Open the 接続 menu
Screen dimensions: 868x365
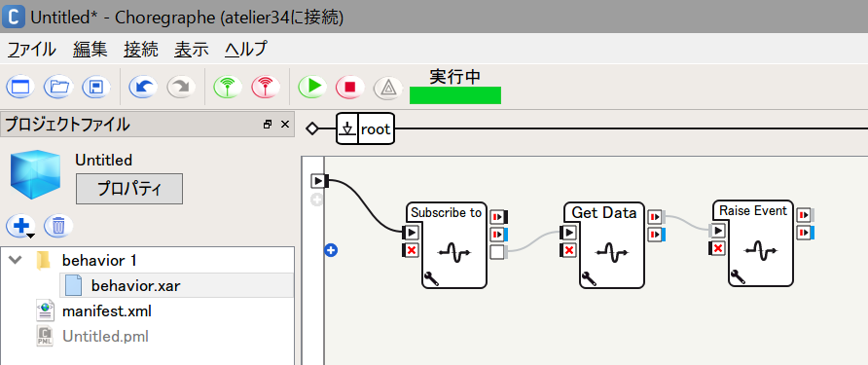141,50
